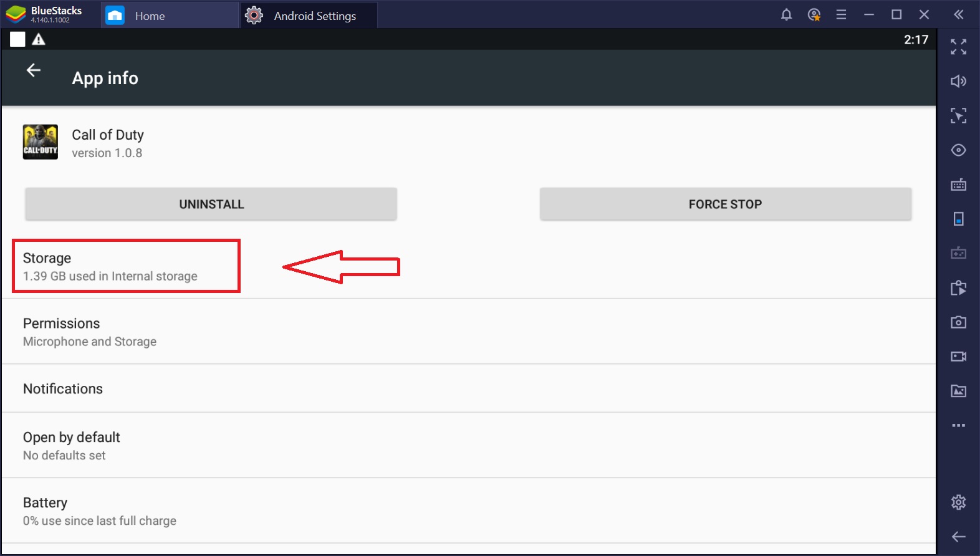
Task: Click the gamepad controls icon
Action: pos(959,253)
